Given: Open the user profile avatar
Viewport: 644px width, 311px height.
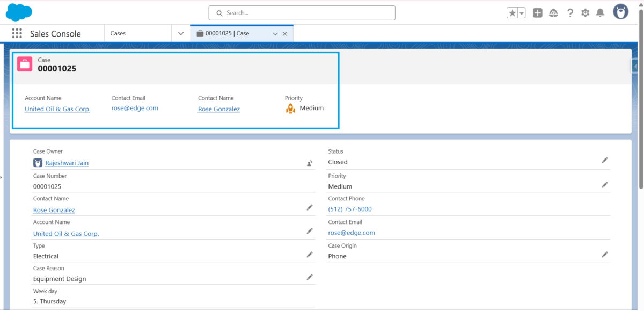Looking at the screenshot, I should point(620,12).
